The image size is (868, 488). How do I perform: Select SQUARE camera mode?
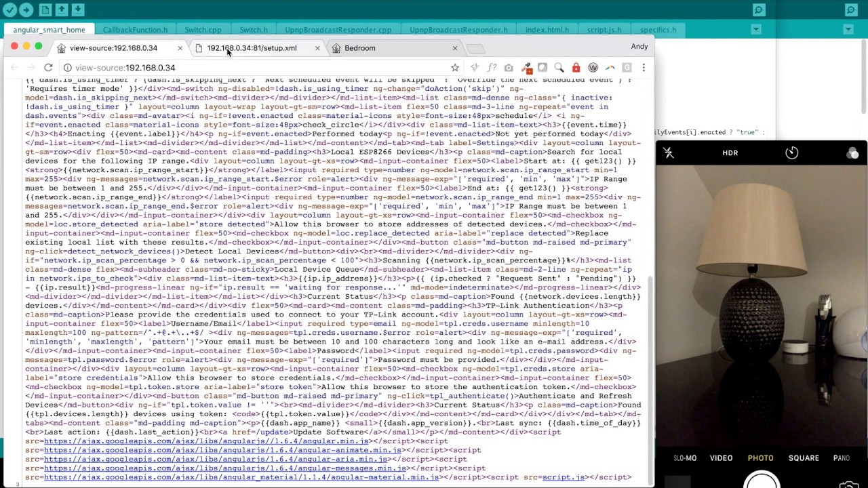804,458
